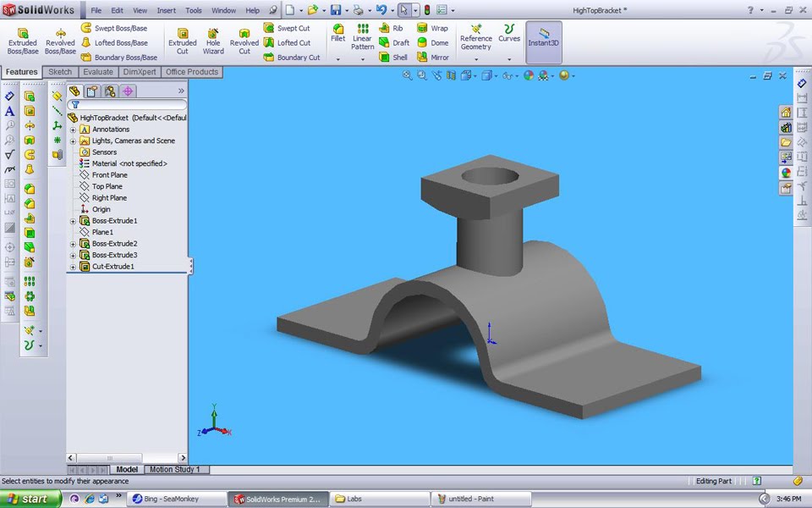Image resolution: width=812 pixels, height=508 pixels.
Task: Click the Zoom to Fit icon
Action: coord(407,75)
